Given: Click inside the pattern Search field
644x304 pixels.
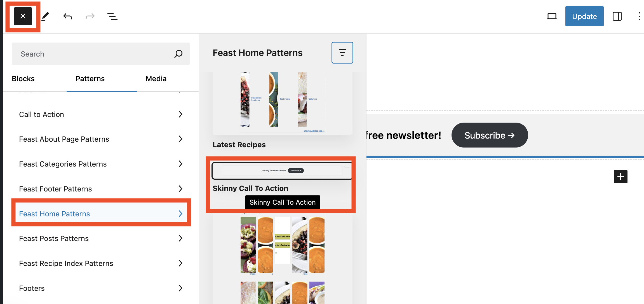Looking at the screenshot, I should (x=95, y=54).
